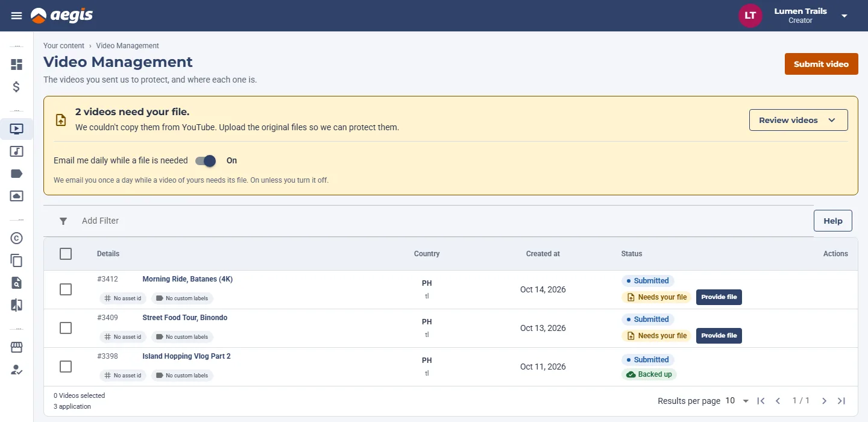Click the Submit video button
868x422 pixels.
pyautogui.click(x=821, y=64)
